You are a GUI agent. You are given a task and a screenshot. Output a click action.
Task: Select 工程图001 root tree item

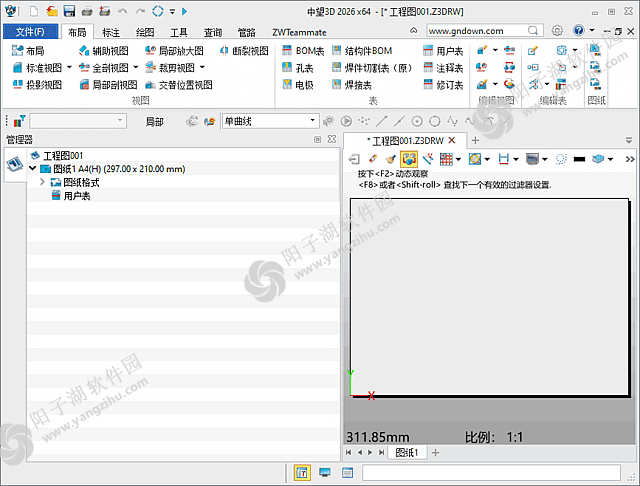57,155
